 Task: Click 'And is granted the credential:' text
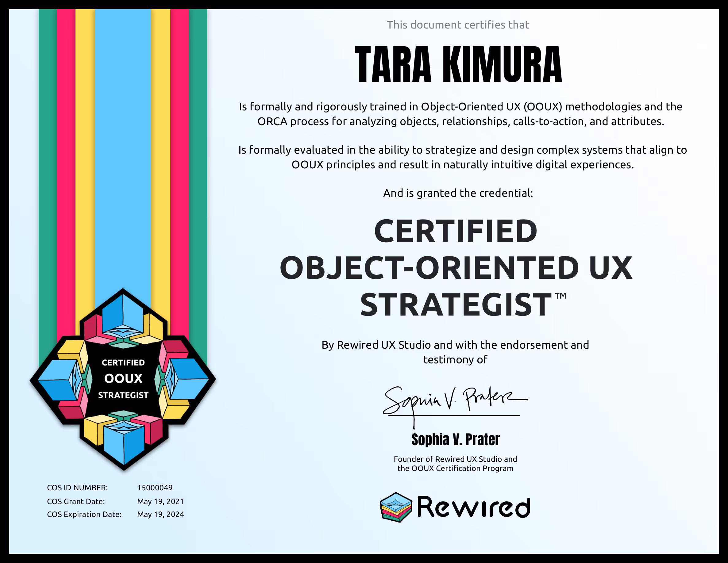(x=458, y=193)
